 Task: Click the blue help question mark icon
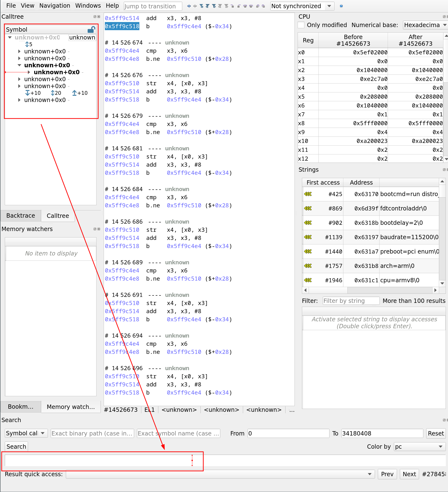341,6
